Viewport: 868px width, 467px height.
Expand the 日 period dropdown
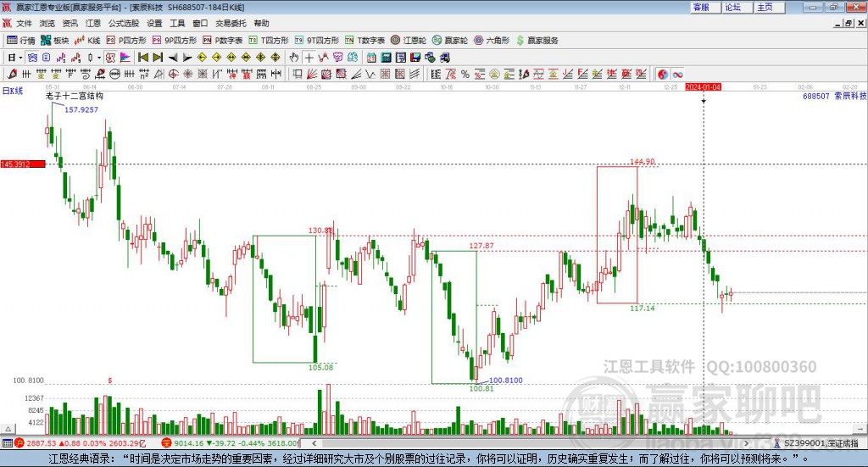20,58
